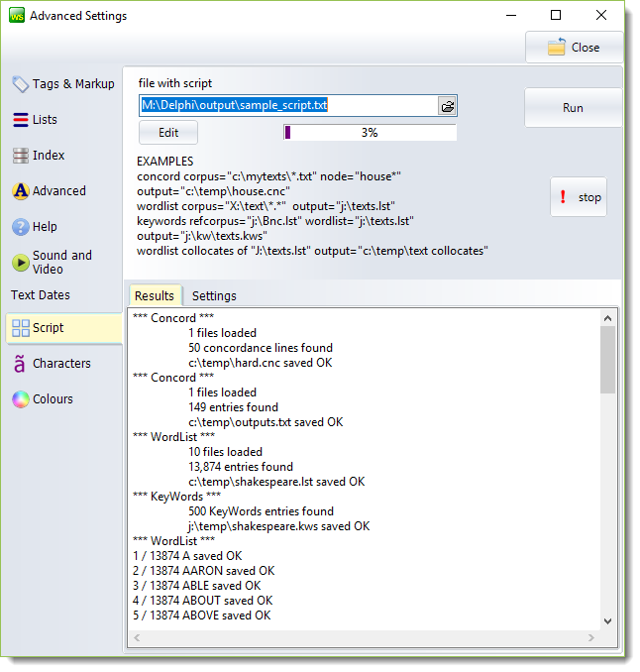This screenshot has width=640, height=672.
Task: Edit the script file
Action: point(168,133)
